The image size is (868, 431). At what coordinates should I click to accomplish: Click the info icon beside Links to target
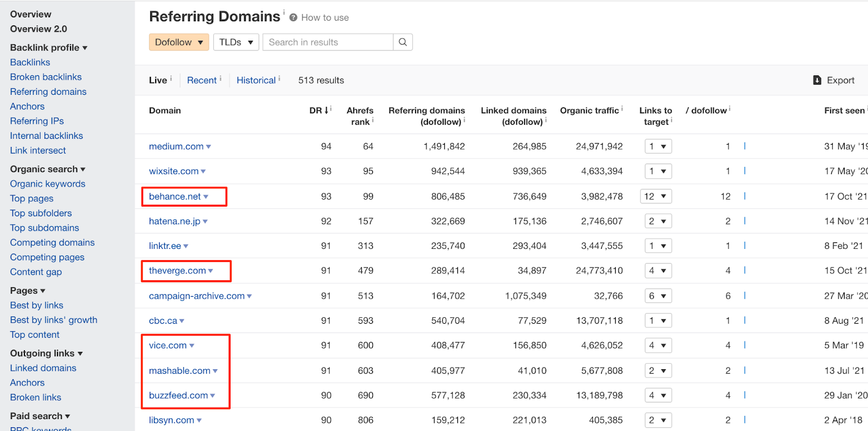point(671,120)
